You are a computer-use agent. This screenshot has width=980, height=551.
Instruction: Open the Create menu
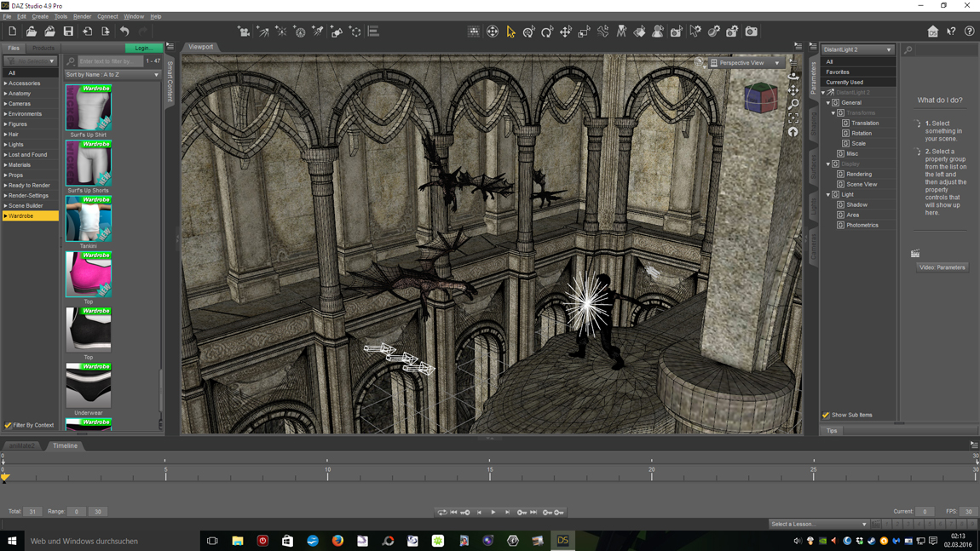tap(40, 16)
